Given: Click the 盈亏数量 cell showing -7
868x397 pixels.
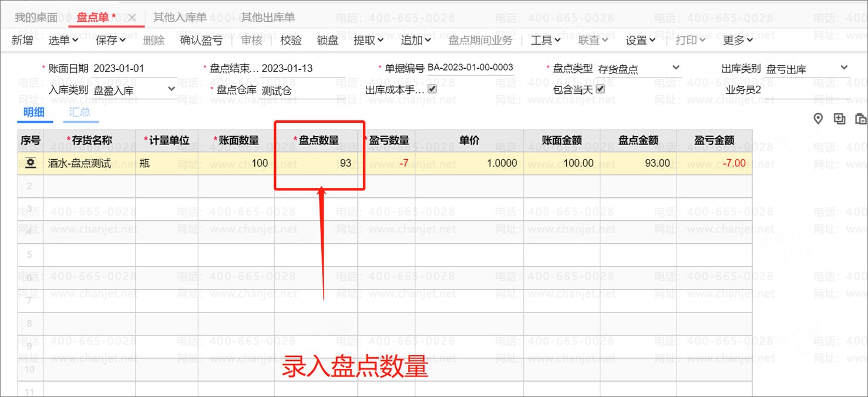Looking at the screenshot, I should (x=386, y=163).
